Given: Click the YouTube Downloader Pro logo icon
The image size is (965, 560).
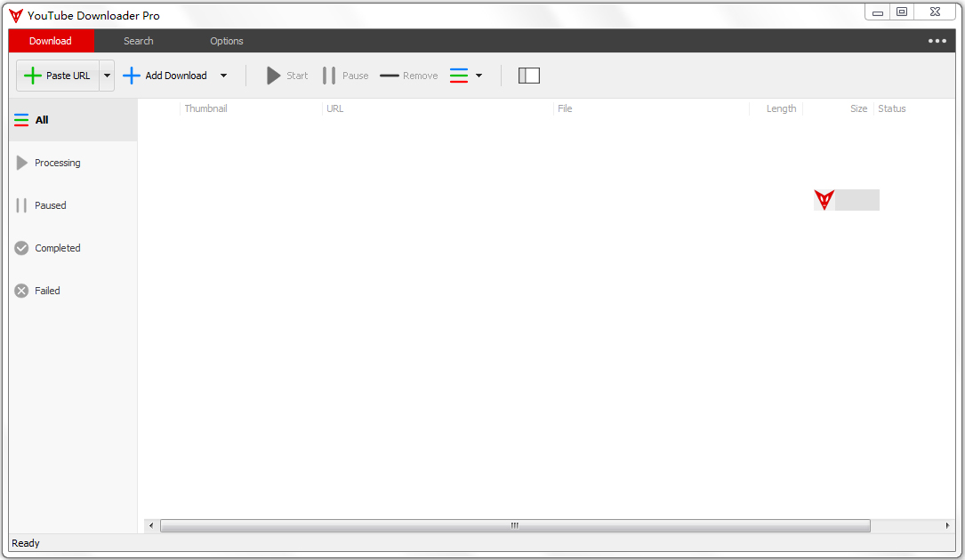Looking at the screenshot, I should [x=18, y=15].
